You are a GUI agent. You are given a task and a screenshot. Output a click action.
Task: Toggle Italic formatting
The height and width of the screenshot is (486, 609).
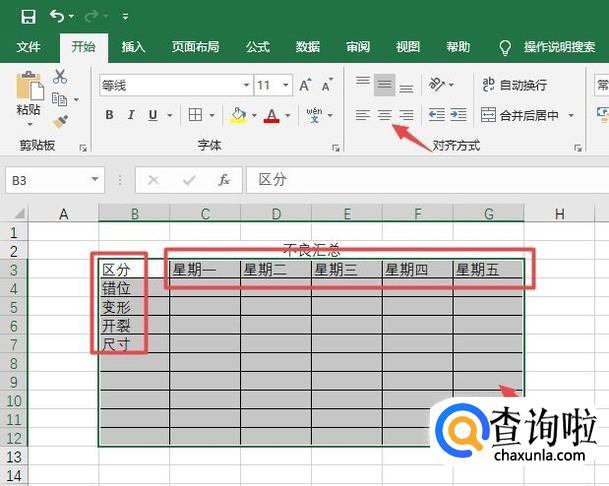pos(129,116)
